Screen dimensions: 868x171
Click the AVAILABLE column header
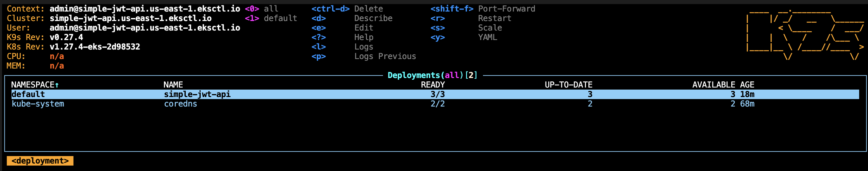pos(714,85)
